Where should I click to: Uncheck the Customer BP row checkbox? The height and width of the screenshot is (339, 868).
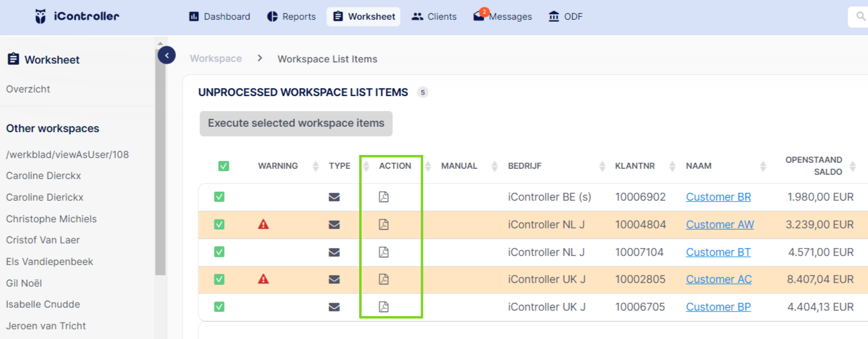pyautogui.click(x=219, y=307)
